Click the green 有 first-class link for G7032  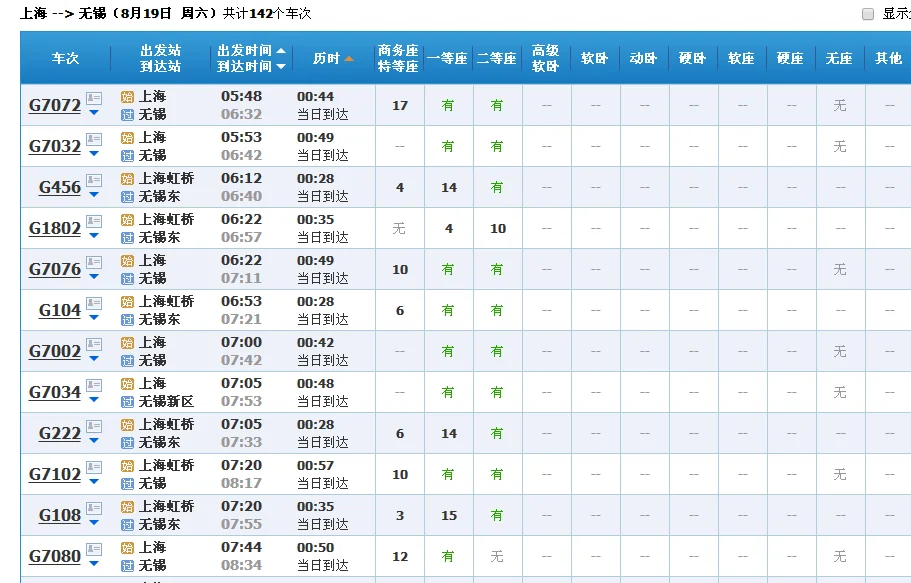pos(447,146)
